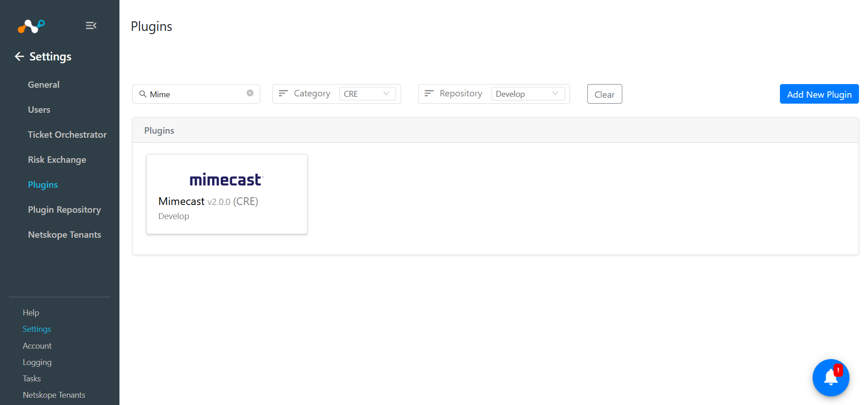This screenshot has width=868, height=405.
Task: Click the Repository filter icon
Action: pos(429,93)
